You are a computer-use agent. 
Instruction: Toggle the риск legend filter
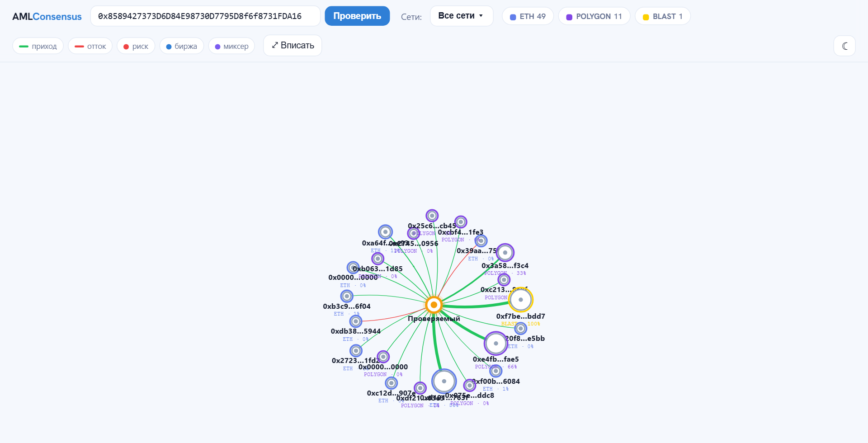pyautogui.click(x=136, y=46)
